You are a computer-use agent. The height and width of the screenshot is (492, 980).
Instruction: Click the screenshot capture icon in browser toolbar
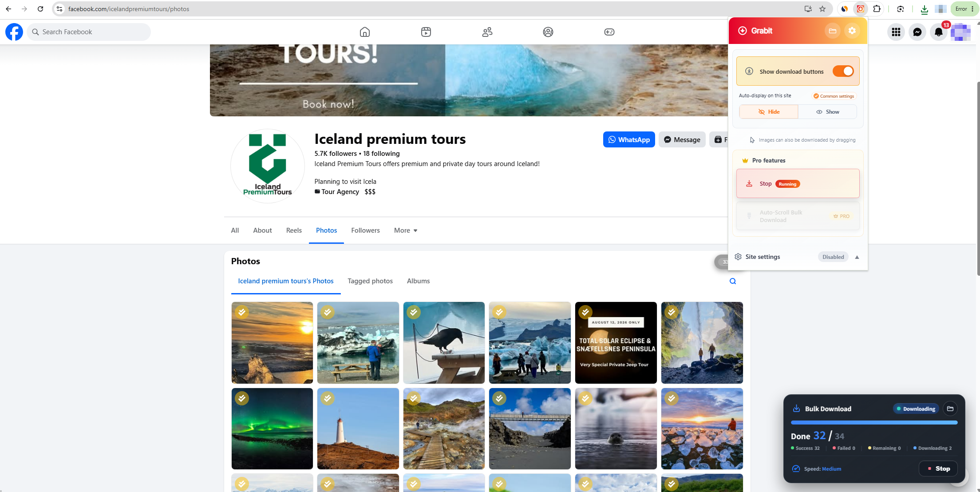tap(901, 9)
